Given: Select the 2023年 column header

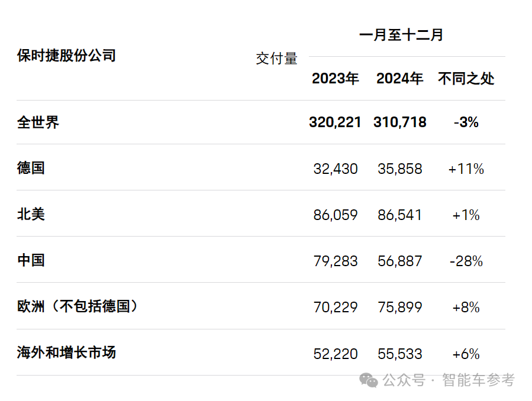Looking at the screenshot, I should 335,79.
